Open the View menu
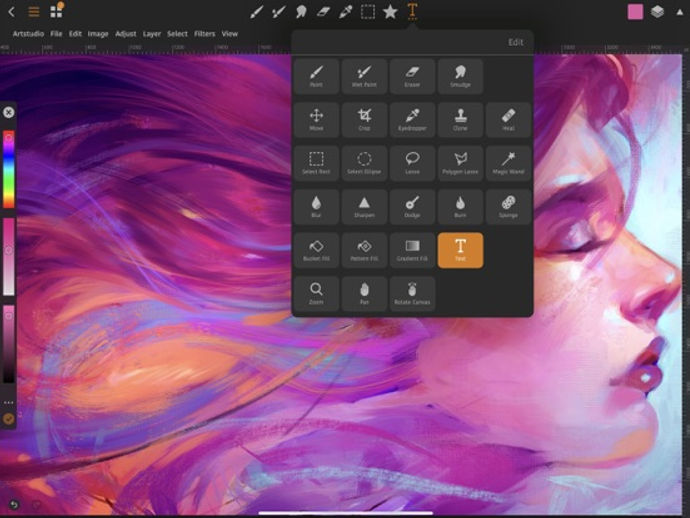 click(x=230, y=34)
